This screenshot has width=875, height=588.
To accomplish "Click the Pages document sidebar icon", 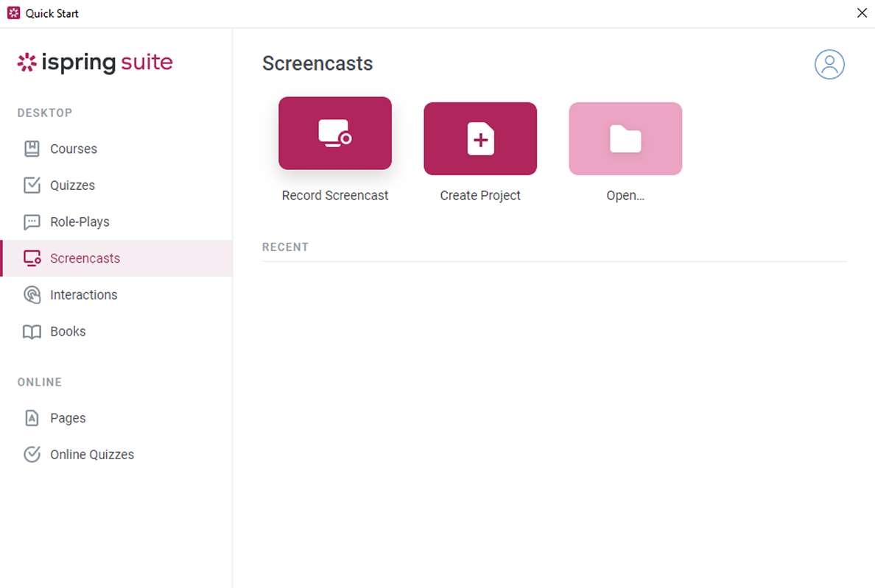I will 32,418.
